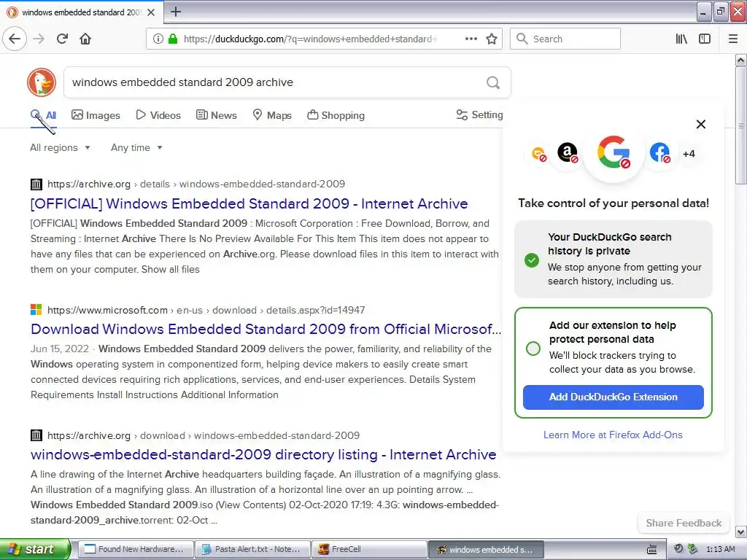Click the 1:13 AM taskbar clock
Viewport: 747px width, 560px height.
coord(720,550)
